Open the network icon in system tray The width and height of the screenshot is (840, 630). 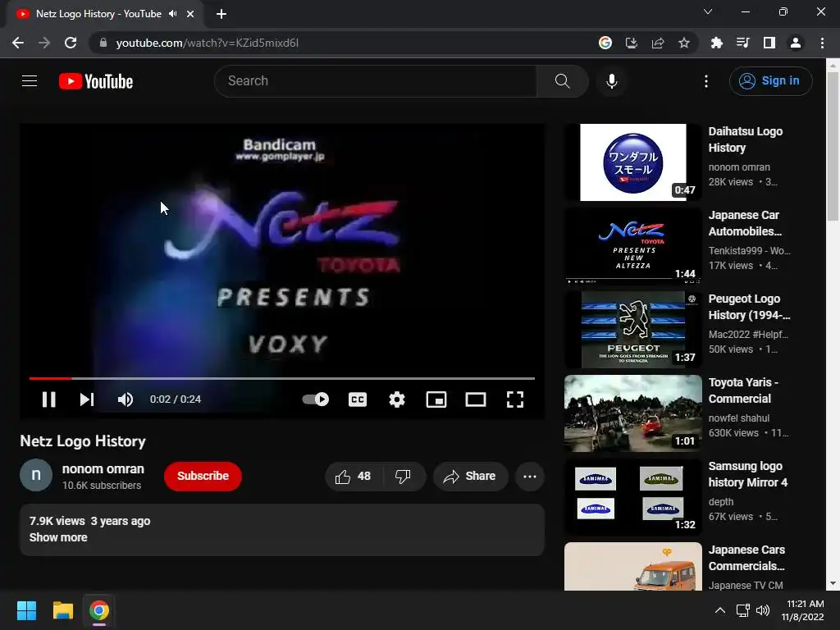742,610
